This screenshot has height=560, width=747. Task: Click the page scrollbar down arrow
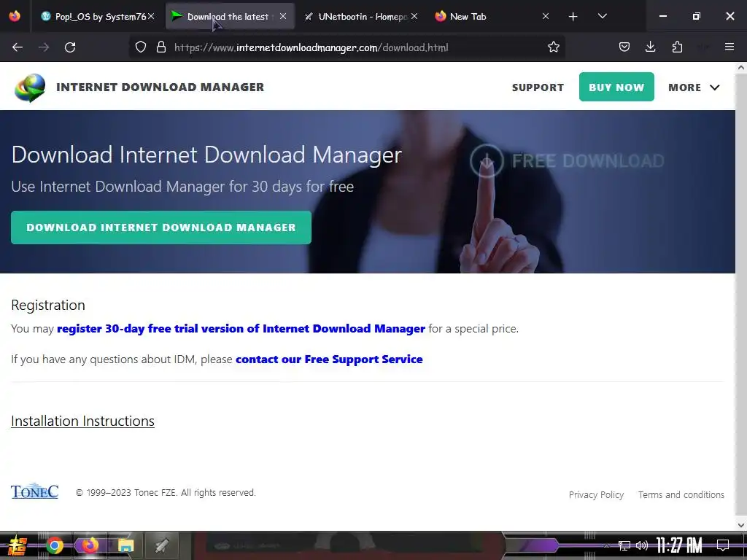point(741,525)
